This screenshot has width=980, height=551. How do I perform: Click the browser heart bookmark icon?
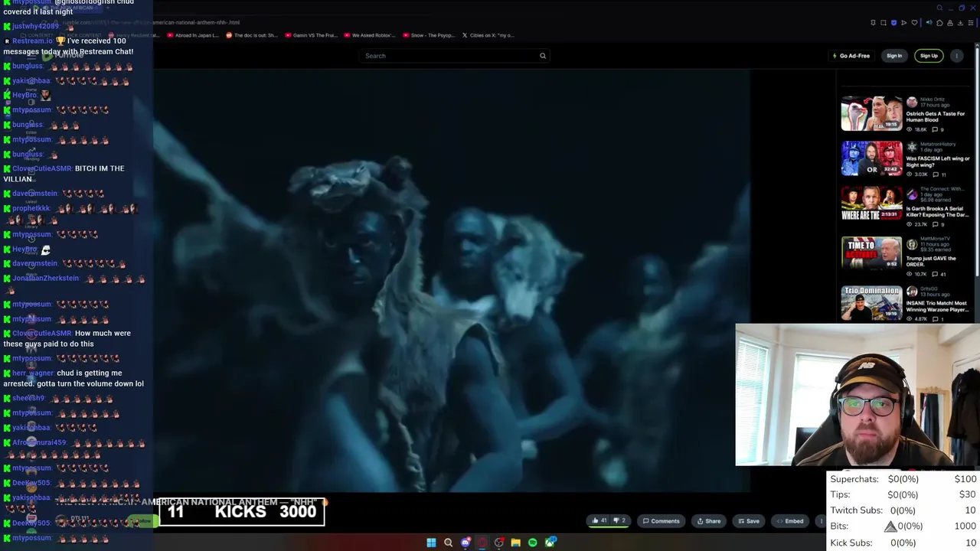coord(914,22)
